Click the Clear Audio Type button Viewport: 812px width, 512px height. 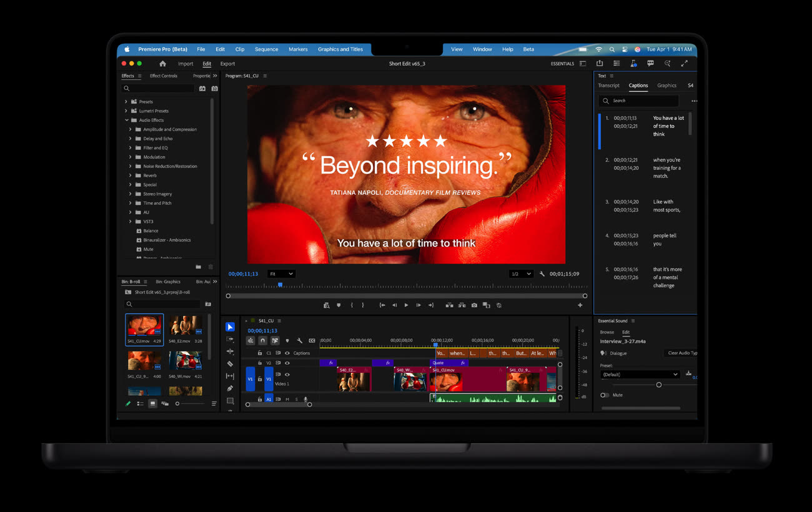(681, 353)
